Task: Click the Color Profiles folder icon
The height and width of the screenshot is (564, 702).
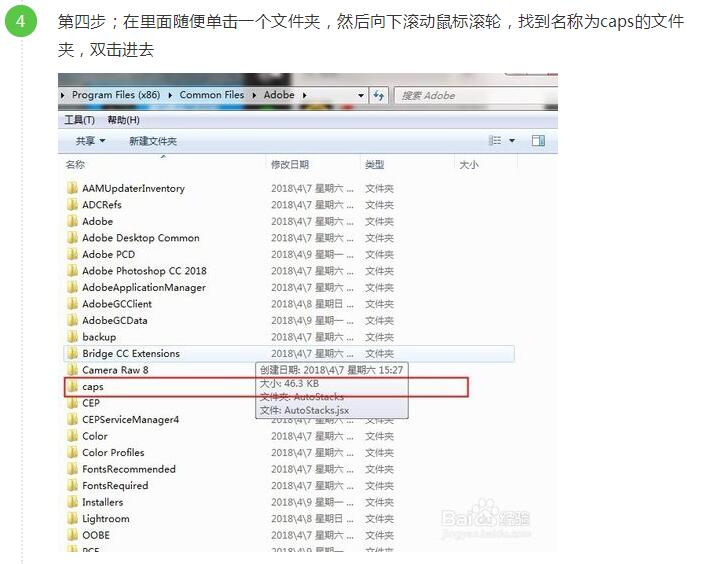Action: coord(73,453)
